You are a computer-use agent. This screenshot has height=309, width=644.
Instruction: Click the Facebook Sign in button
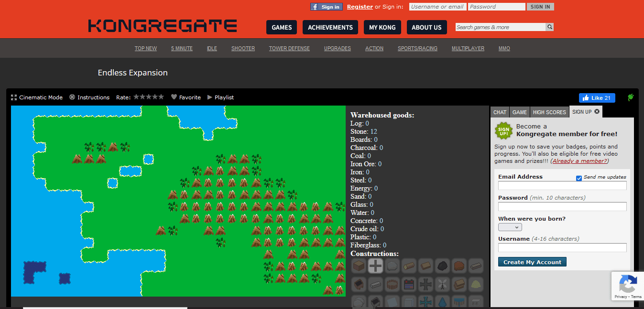327,7
